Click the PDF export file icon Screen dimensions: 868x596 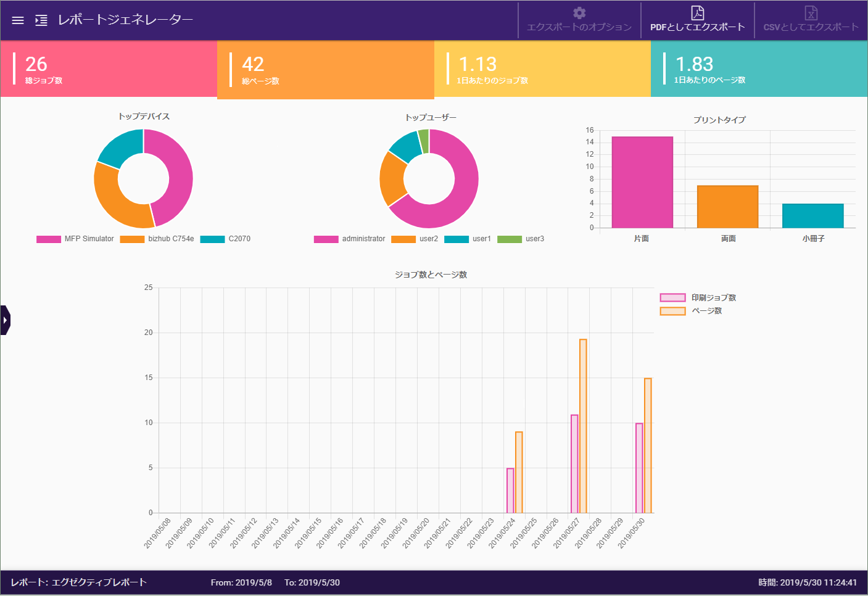(697, 13)
